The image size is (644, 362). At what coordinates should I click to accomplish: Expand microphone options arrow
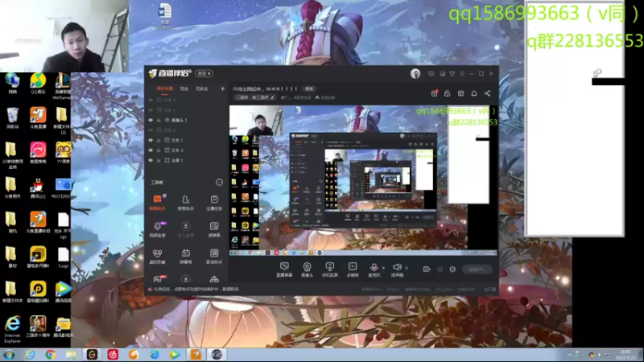pyautogui.click(x=384, y=268)
